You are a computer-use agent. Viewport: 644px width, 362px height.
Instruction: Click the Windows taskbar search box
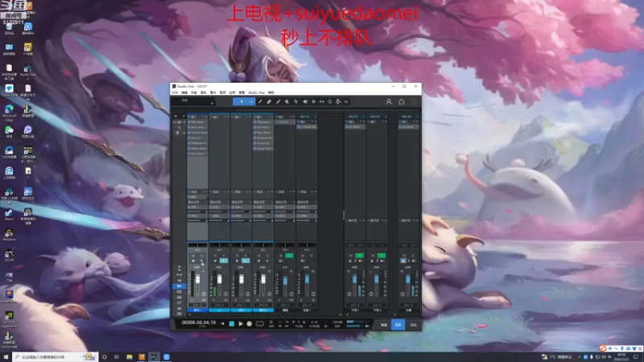pos(55,357)
